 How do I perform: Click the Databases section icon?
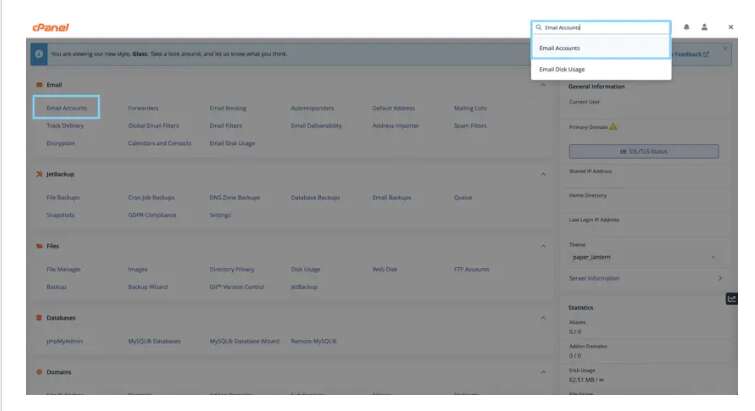click(39, 318)
